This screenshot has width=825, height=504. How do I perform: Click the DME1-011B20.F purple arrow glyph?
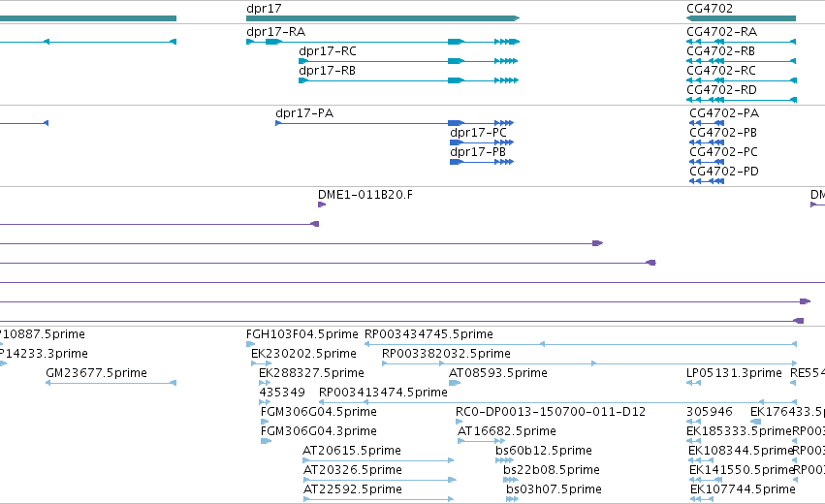point(322,205)
